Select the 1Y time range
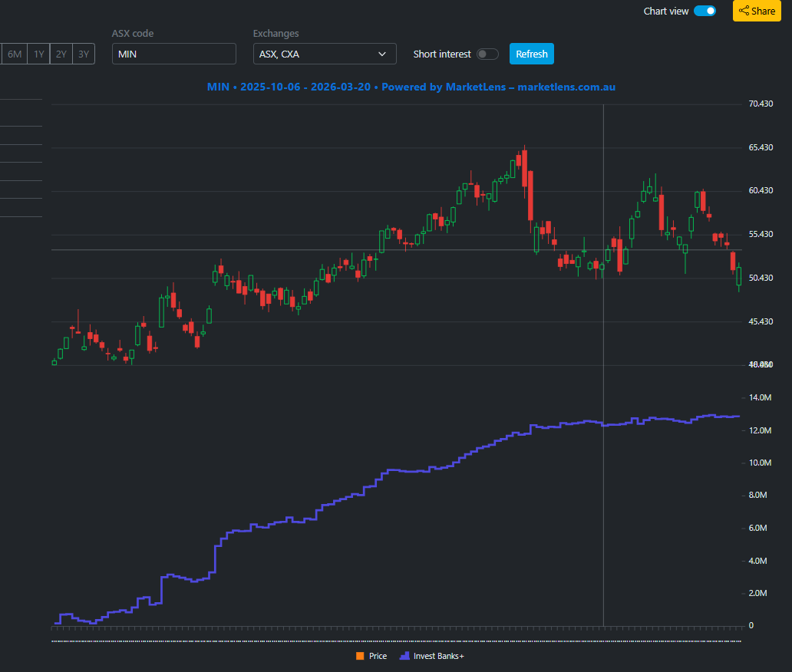Viewport: 792px width, 672px height. pos(39,54)
